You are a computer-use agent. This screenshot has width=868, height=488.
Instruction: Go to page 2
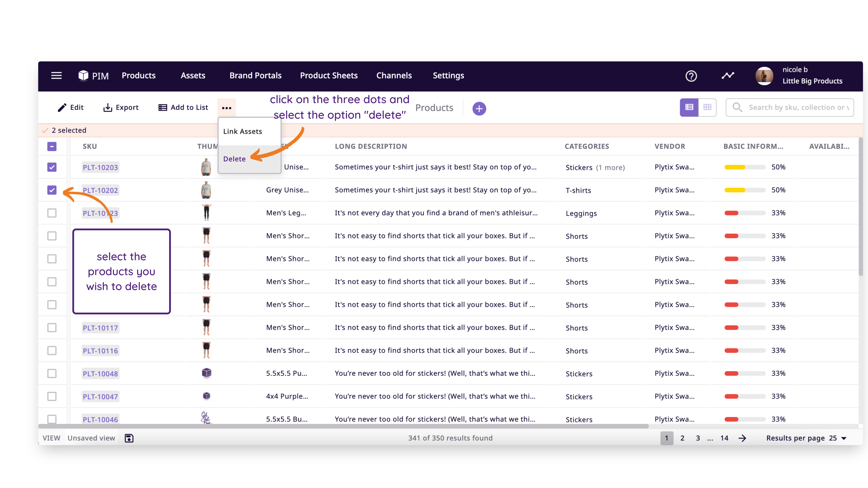point(682,438)
